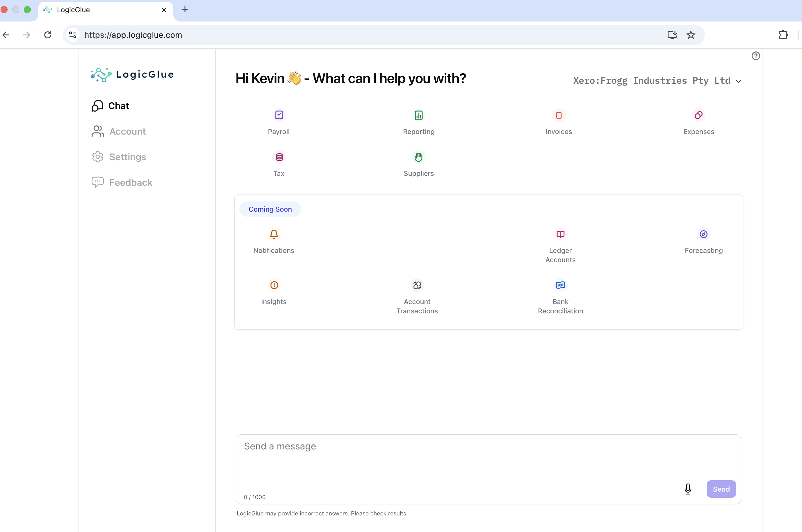Image resolution: width=802 pixels, height=532 pixels.
Task: Click the browser address bar URL
Action: 133,35
